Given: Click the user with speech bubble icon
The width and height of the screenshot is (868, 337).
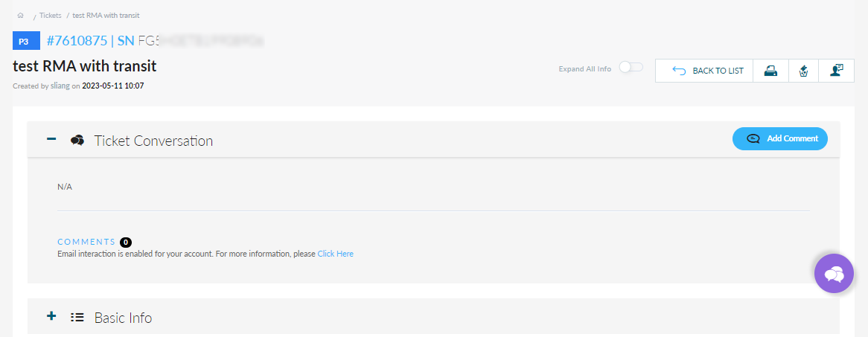Looking at the screenshot, I should click(837, 71).
